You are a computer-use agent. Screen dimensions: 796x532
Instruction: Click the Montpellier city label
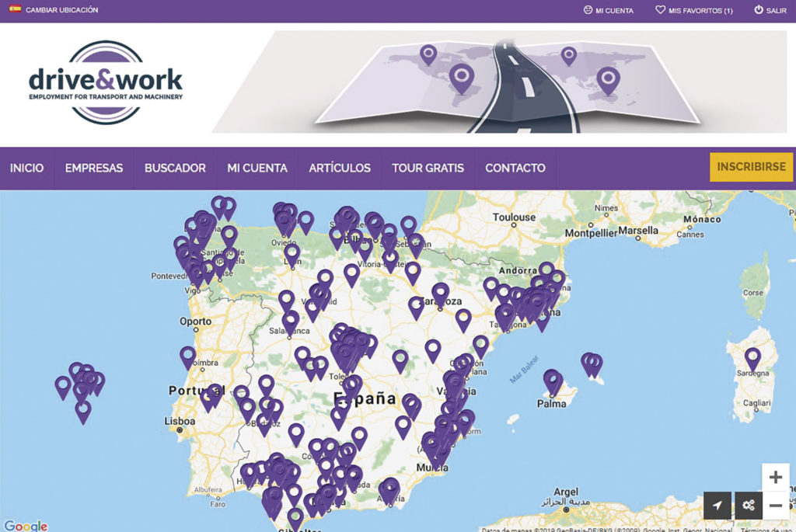(591, 233)
